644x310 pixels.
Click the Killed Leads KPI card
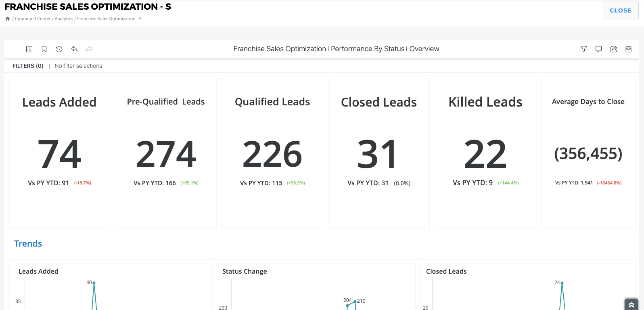point(485,153)
